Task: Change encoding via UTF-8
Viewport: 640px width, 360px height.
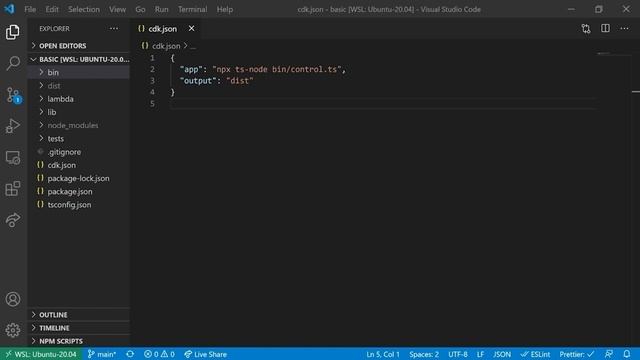Action: pos(458,354)
